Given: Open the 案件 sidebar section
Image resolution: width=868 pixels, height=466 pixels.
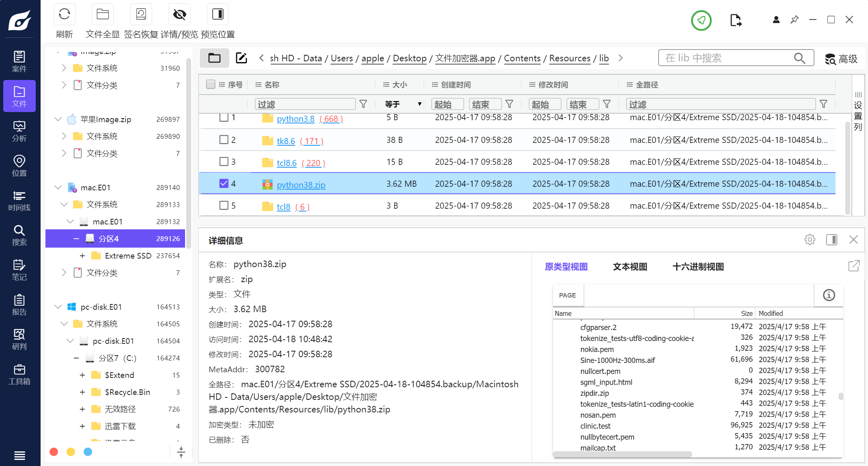Looking at the screenshot, I should [19, 62].
